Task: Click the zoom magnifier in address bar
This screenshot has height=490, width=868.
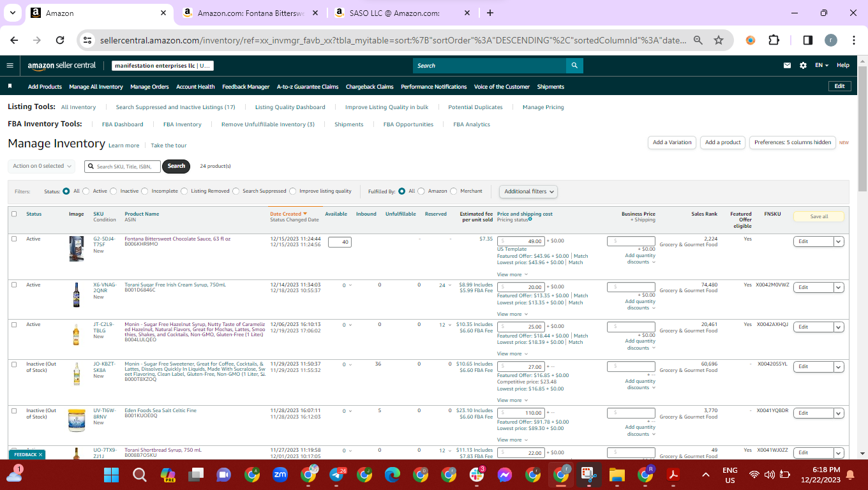Action: (698, 40)
